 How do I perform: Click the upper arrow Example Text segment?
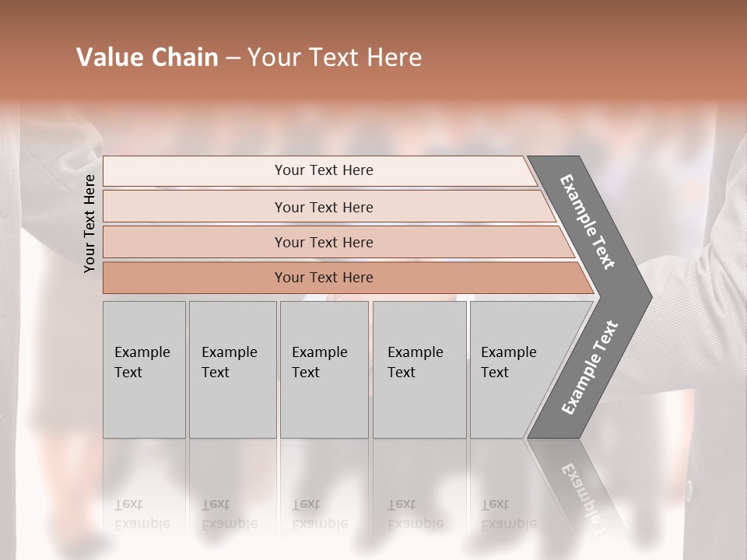[x=587, y=222]
